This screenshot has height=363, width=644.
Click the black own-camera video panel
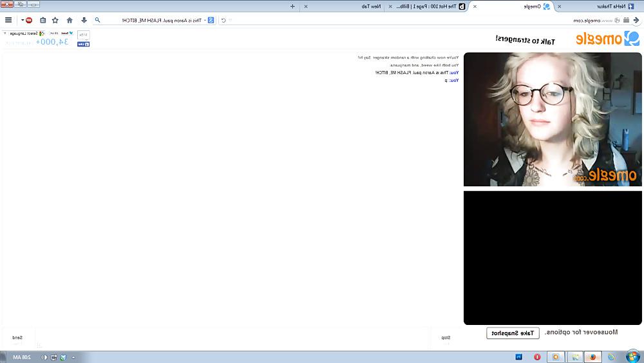553,258
